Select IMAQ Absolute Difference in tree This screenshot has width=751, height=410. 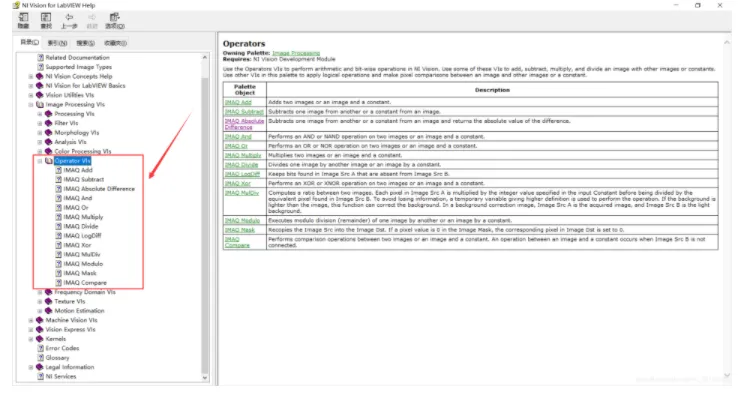pos(99,189)
